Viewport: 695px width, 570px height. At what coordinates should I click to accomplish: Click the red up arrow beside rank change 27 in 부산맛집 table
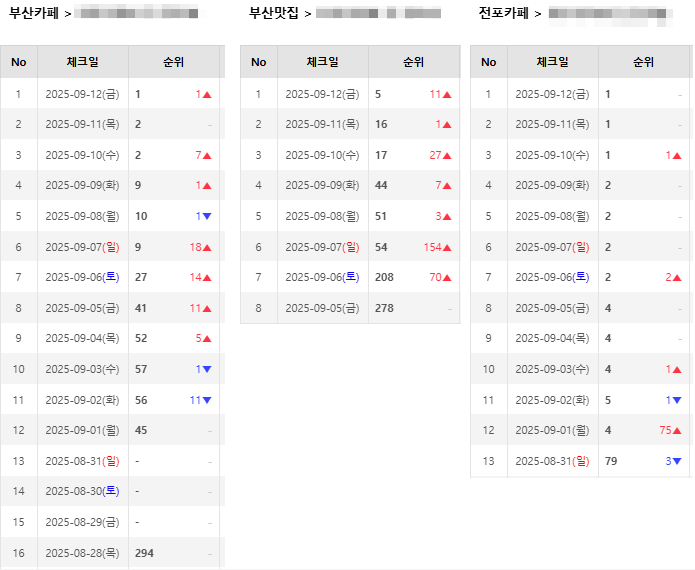pyautogui.click(x=447, y=156)
